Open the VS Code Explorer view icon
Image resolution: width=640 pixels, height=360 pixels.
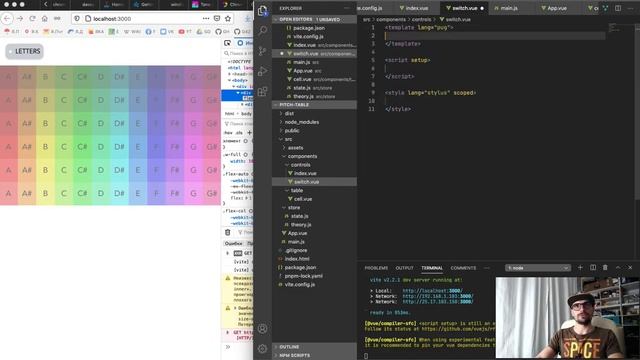tap(263, 11)
